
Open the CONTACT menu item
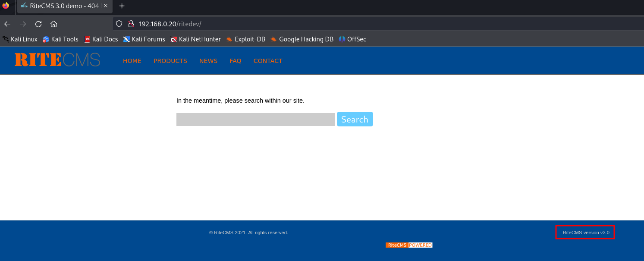click(x=268, y=61)
